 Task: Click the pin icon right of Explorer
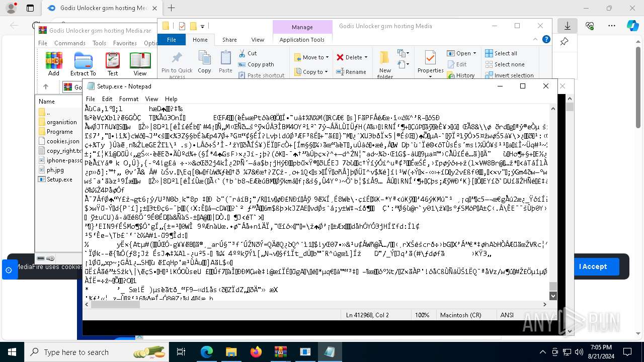(x=564, y=42)
